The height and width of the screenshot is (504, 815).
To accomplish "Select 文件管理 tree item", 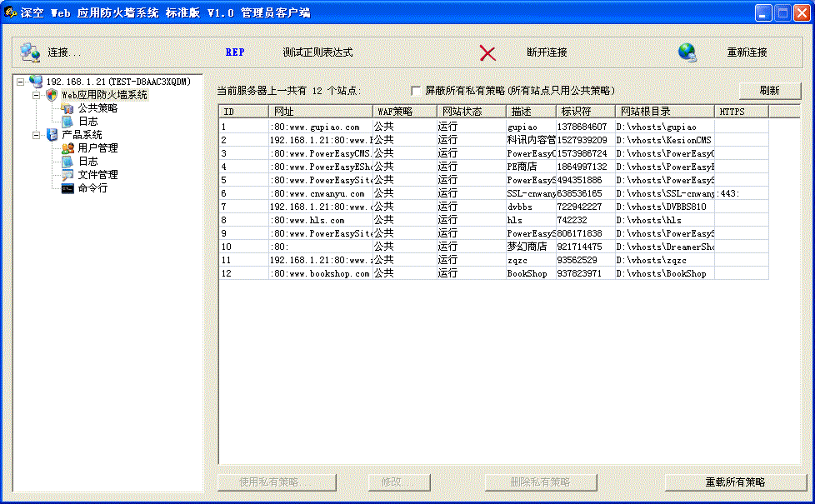I will click(x=97, y=175).
